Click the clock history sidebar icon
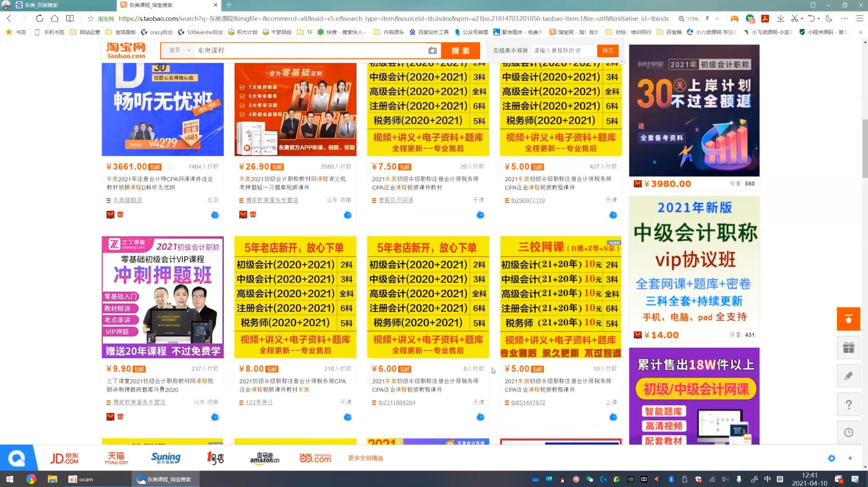 [x=848, y=433]
